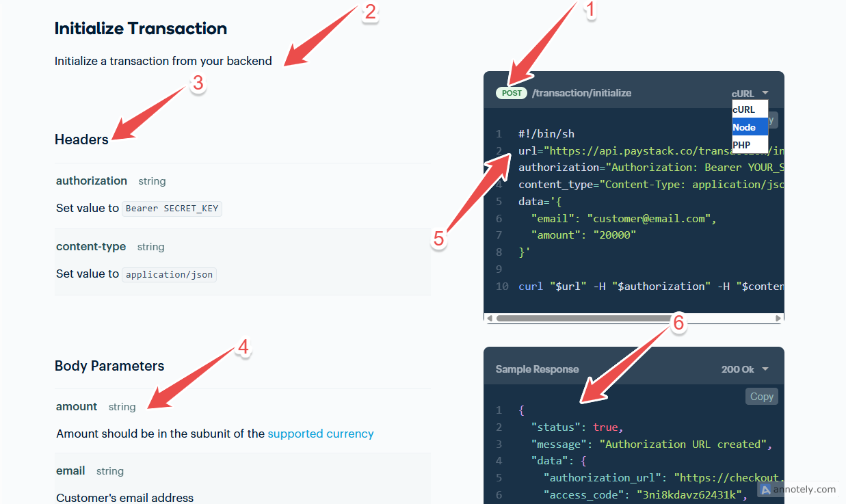This screenshot has height=504, width=846.
Task: Click the Bearer SECRET_KEY code value
Action: [x=172, y=209]
